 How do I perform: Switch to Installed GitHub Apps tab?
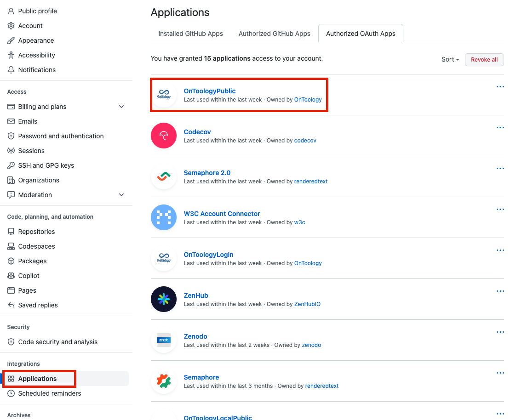click(x=190, y=34)
